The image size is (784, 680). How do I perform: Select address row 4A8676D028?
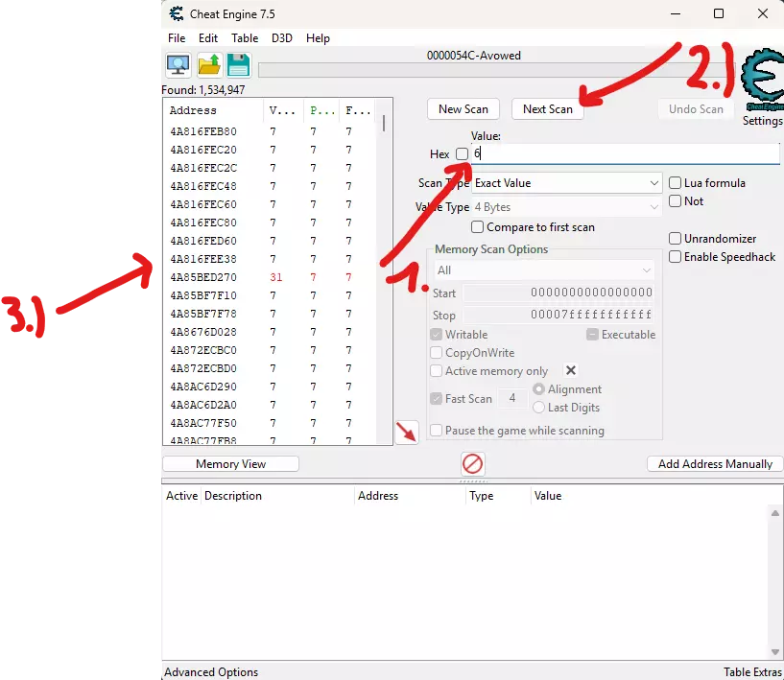[269, 332]
